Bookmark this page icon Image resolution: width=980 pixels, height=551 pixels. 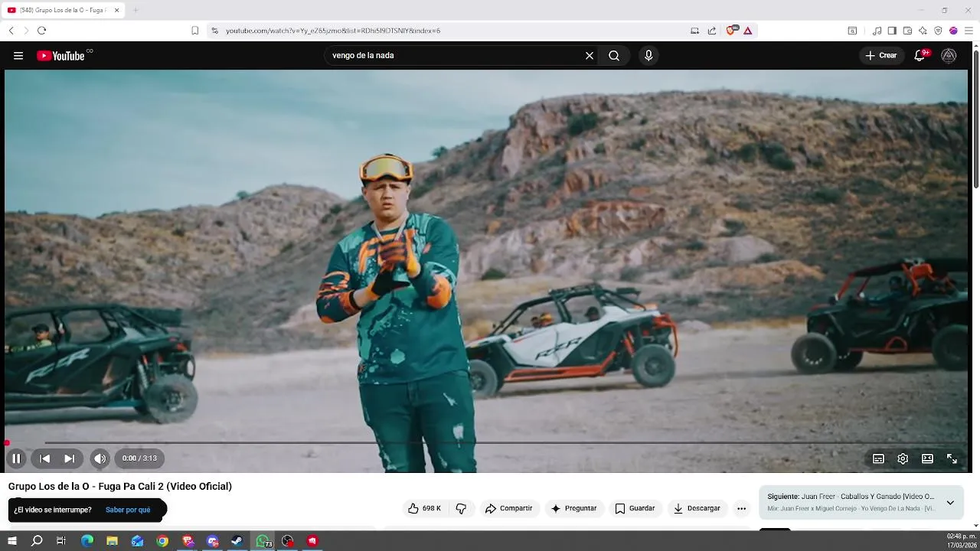tap(194, 31)
